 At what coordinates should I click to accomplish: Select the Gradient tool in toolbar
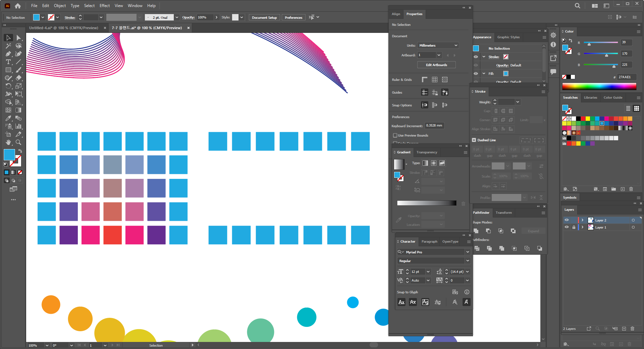click(x=19, y=110)
